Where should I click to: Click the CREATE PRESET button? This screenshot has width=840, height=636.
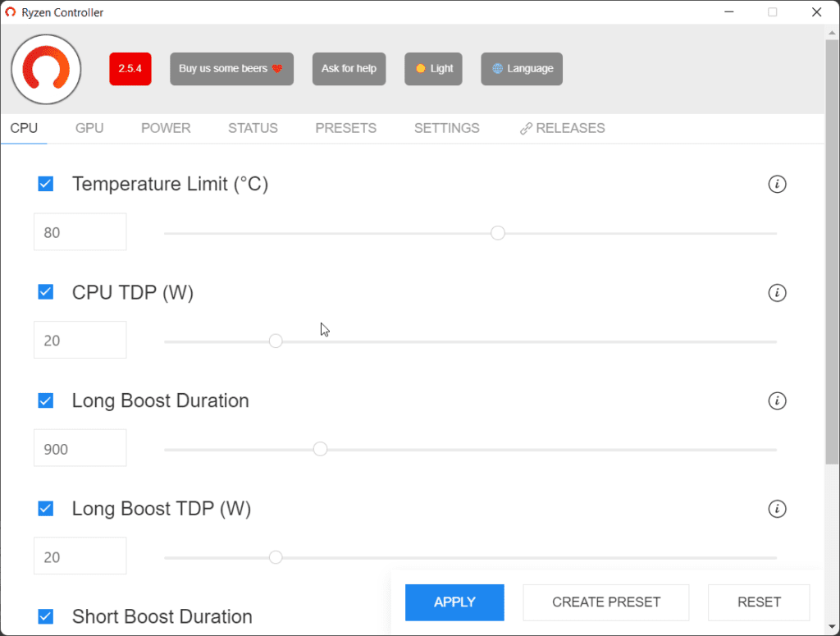point(606,602)
